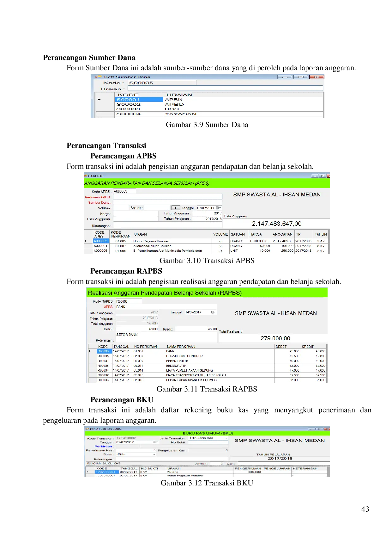Close the Reff Sumber Dana window
Viewport: 392px width, 555px height.
[317, 77]
